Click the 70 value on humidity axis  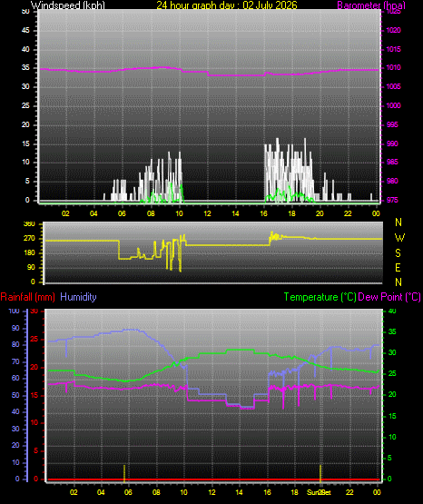[15, 362]
